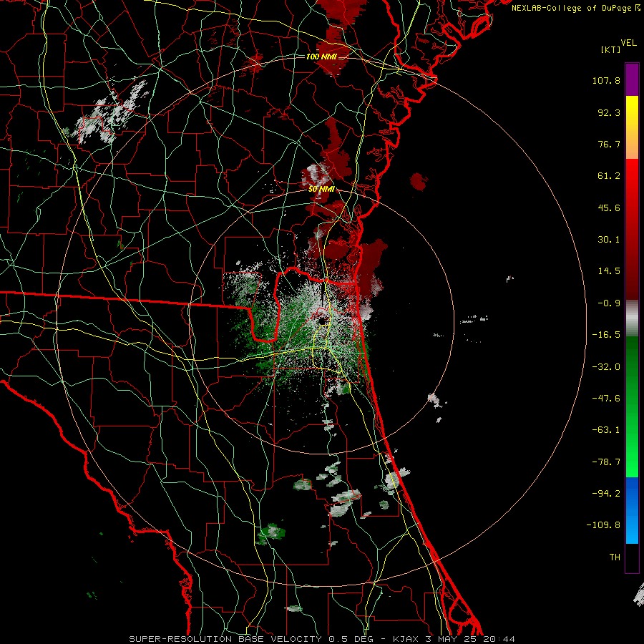Click the 61.2 velocity scale value
Screen dimensions: 644x644
609,176
